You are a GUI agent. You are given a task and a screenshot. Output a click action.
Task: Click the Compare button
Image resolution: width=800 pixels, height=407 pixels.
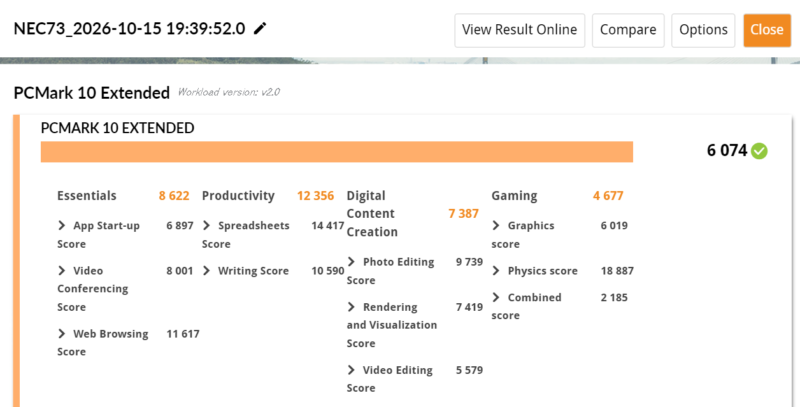(x=628, y=30)
